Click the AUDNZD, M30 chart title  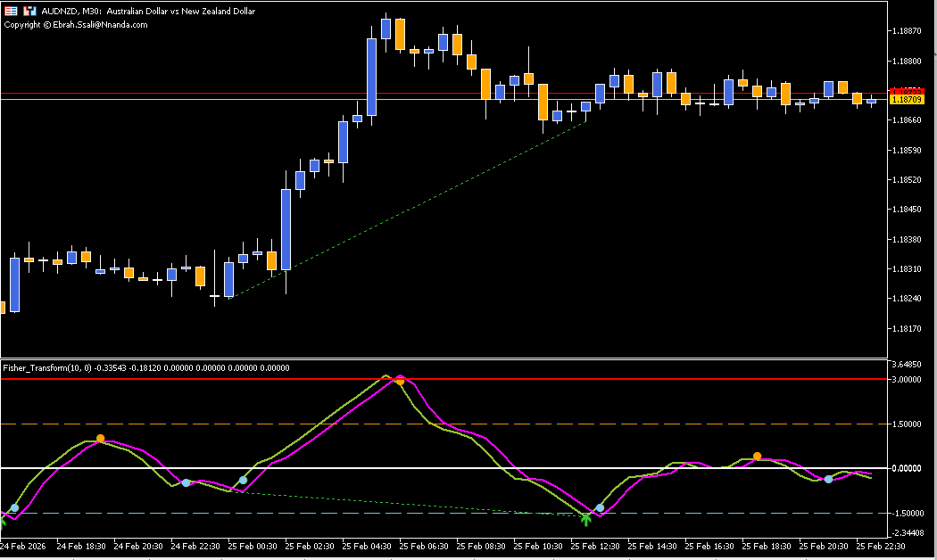pos(148,11)
